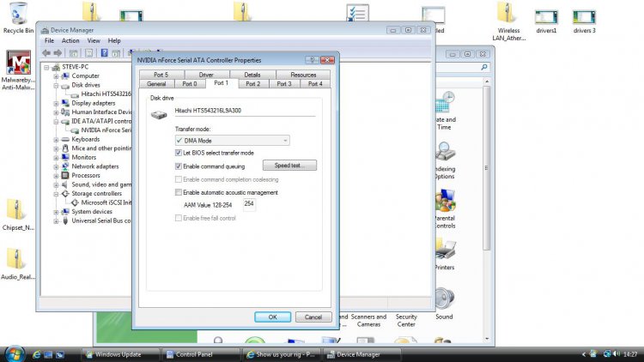Viewport: 644px width, 362px height.
Task: Open the View menu
Action: pyautogui.click(x=94, y=40)
